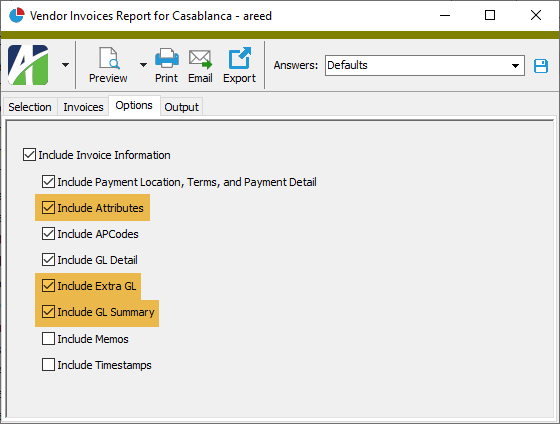Click the green and blue application logo
This screenshot has height=424, width=560.
(28, 65)
